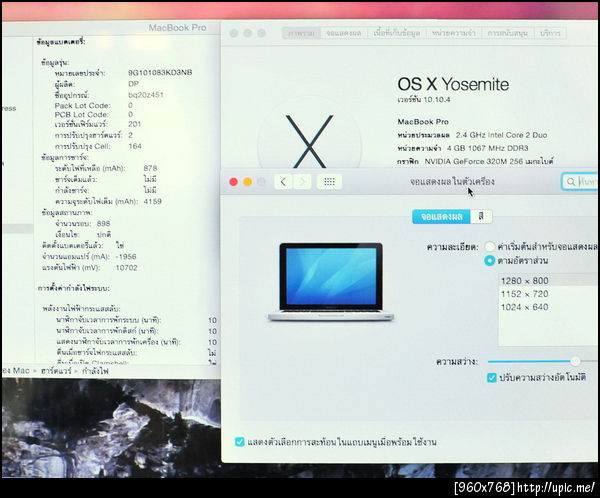Go back in the Displays preferences window
Viewport: 600px width, 498px height.
coord(284,181)
